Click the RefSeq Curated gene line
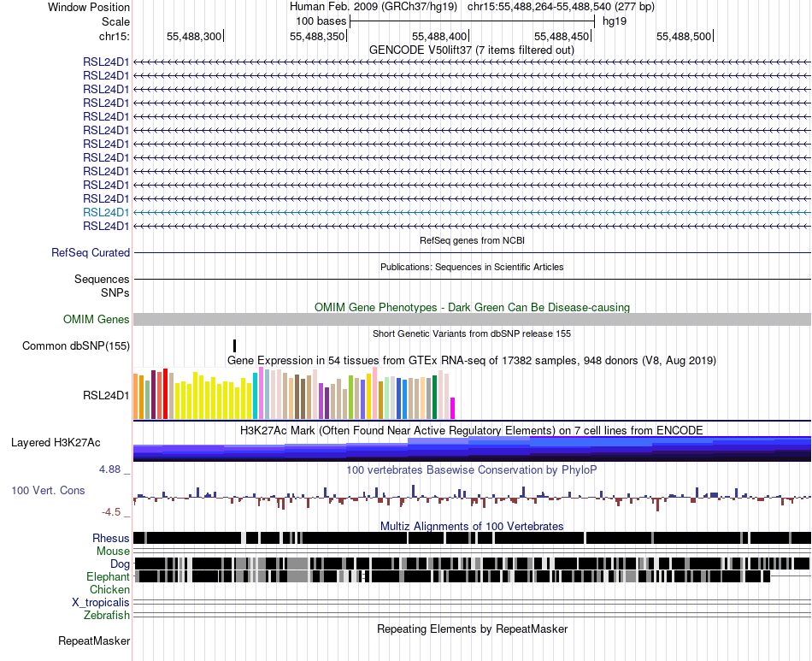 (x=473, y=253)
